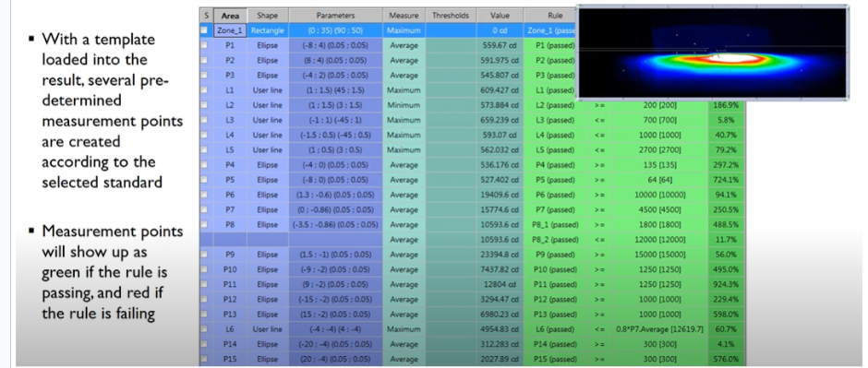Click the parameters (0 : -0.86) (0.05 : 0.05)
This screenshot has width=868, height=368.
click(336, 210)
